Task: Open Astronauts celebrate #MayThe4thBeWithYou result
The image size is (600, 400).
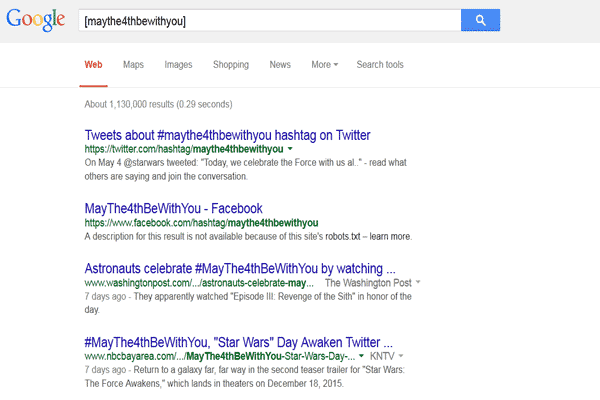Action: tap(240, 269)
